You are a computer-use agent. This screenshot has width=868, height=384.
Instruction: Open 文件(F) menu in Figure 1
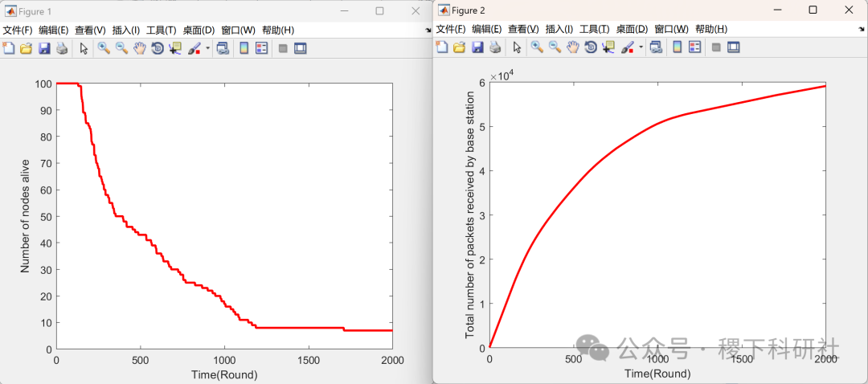(x=18, y=30)
